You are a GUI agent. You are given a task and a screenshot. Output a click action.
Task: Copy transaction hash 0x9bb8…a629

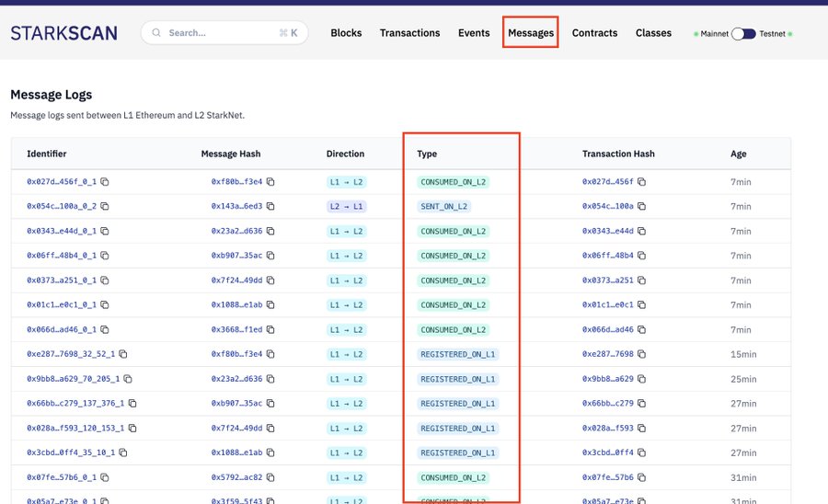click(x=641, y=379)
